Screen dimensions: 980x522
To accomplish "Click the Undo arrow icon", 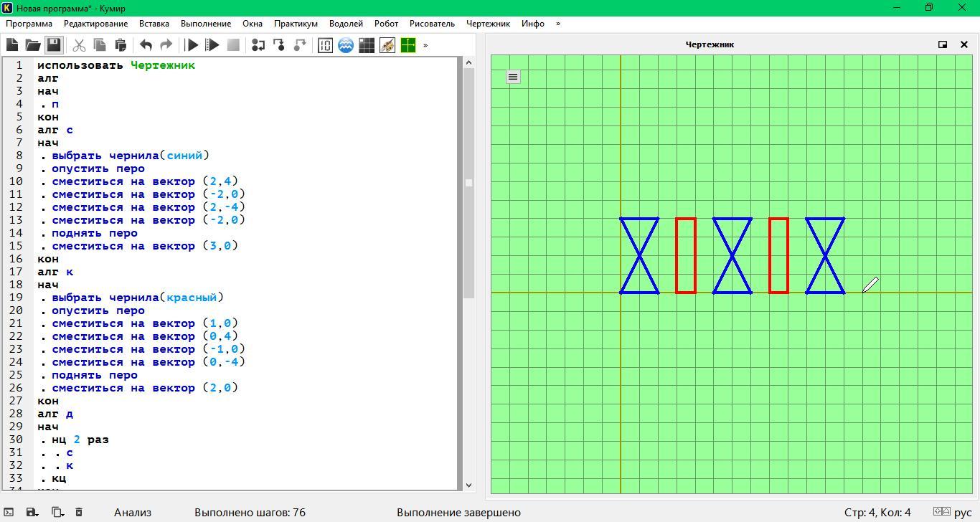I will 146,45.
